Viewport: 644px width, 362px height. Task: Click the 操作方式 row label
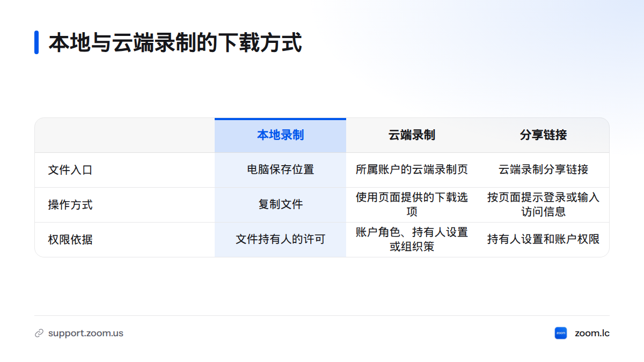[x=70, y=205]
